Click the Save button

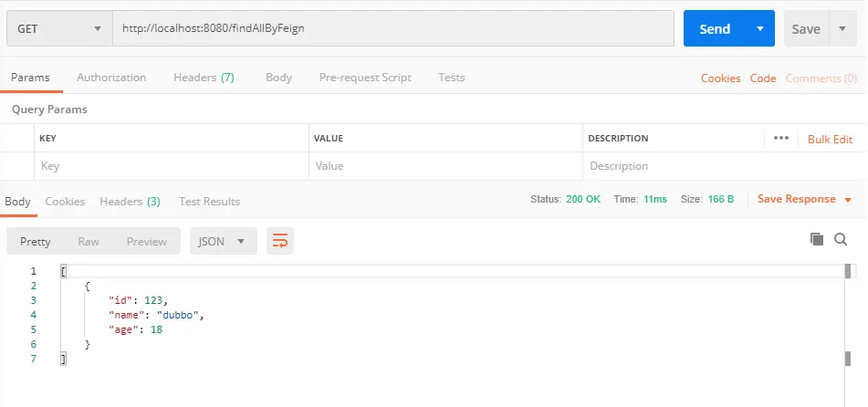click(806, 28)
